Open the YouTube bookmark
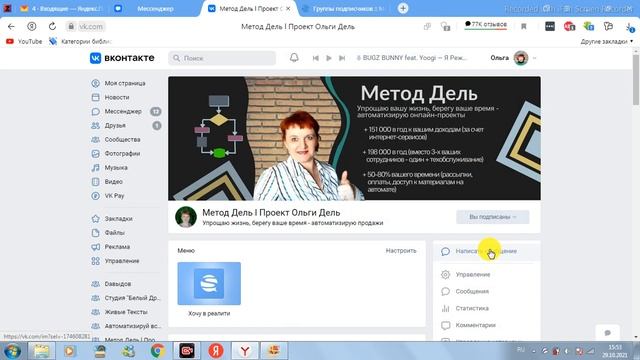Screen dimensions: 640x360 click(24, 41)
